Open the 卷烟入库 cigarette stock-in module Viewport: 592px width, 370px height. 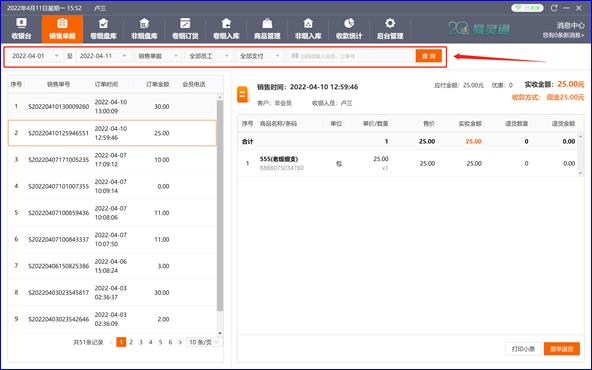(226, 29)
